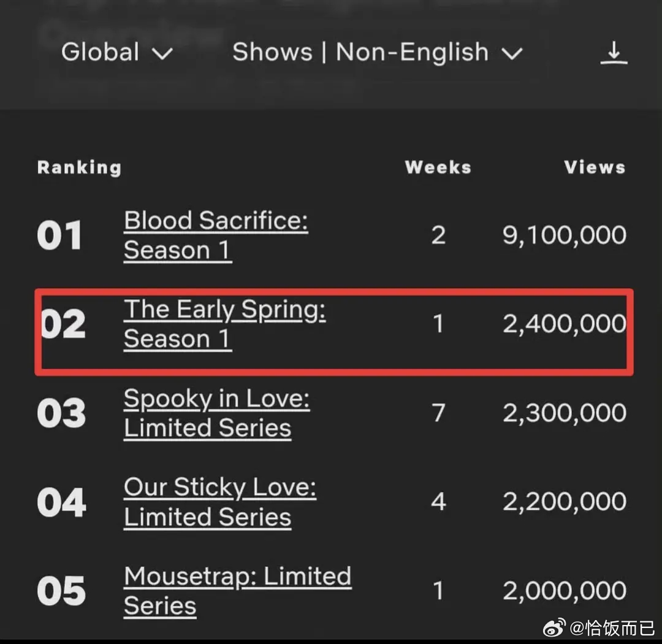Open Blood Sacrifice: Season 1 link
662x644 pixels.
216,236
